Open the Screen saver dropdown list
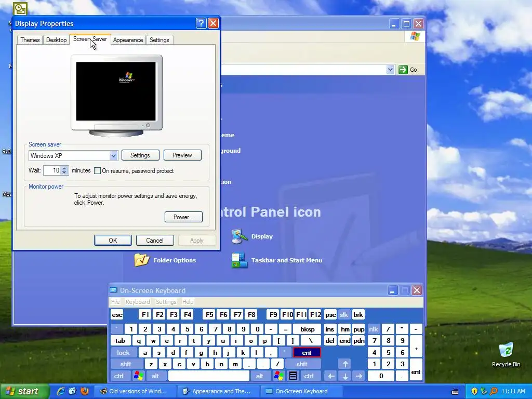 pyautogui.click(x=113, y=156)
